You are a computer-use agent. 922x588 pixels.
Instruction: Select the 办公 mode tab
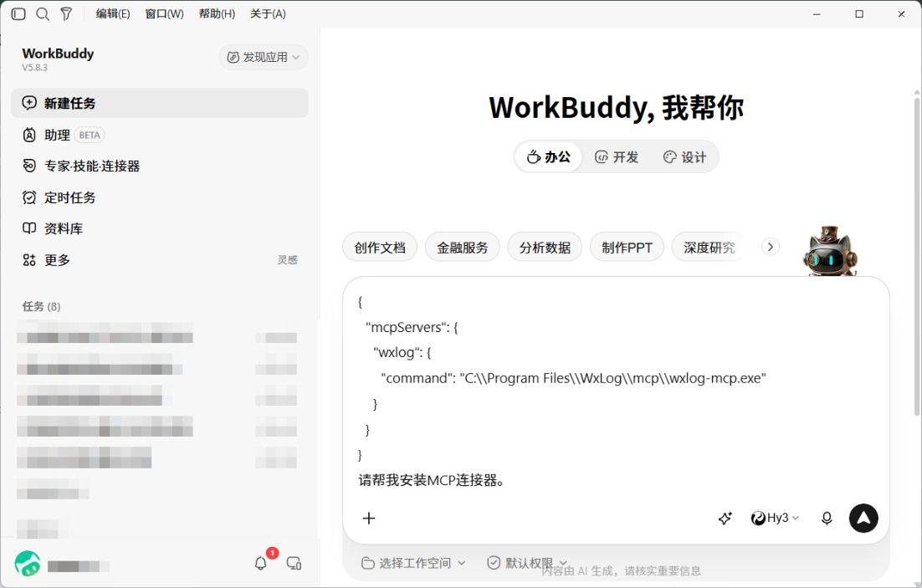(549, 157)
